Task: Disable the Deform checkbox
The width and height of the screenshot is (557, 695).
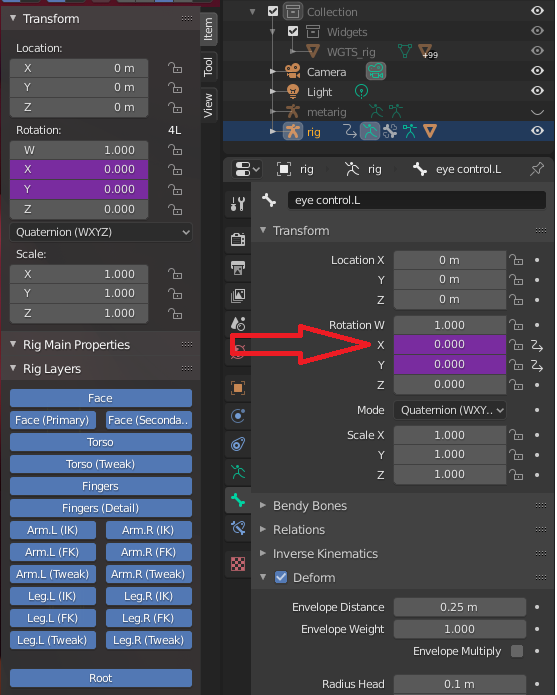Action: 281,577
